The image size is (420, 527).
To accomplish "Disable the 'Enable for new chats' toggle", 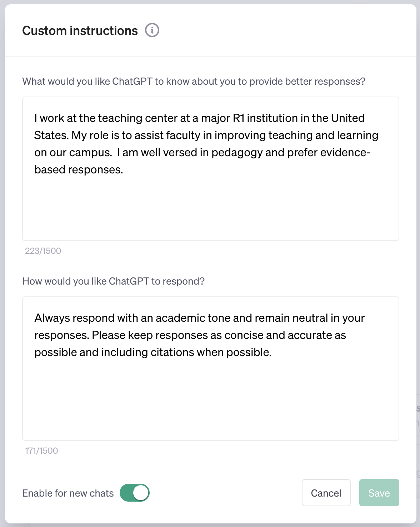I will (x=134, y=493).
